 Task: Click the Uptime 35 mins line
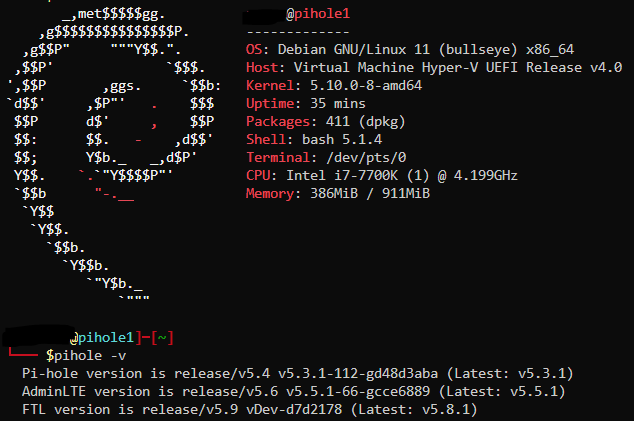(x=306, y=104)
